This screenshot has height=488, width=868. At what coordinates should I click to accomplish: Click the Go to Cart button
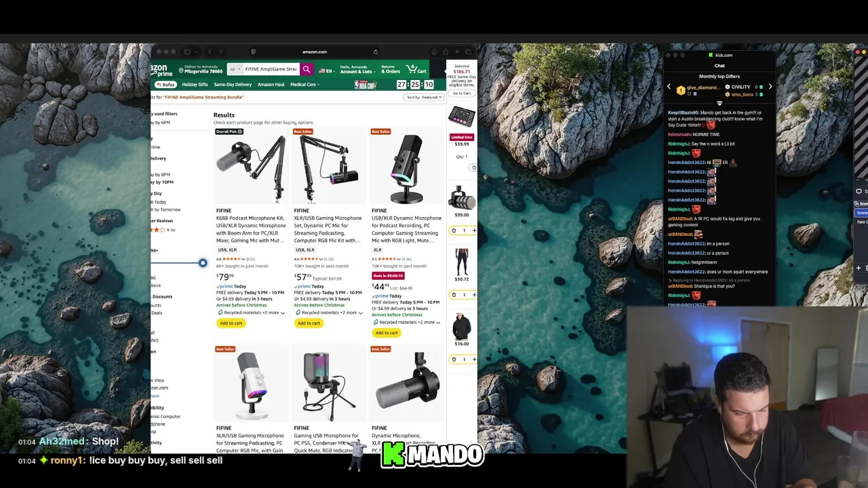[462, 93]
